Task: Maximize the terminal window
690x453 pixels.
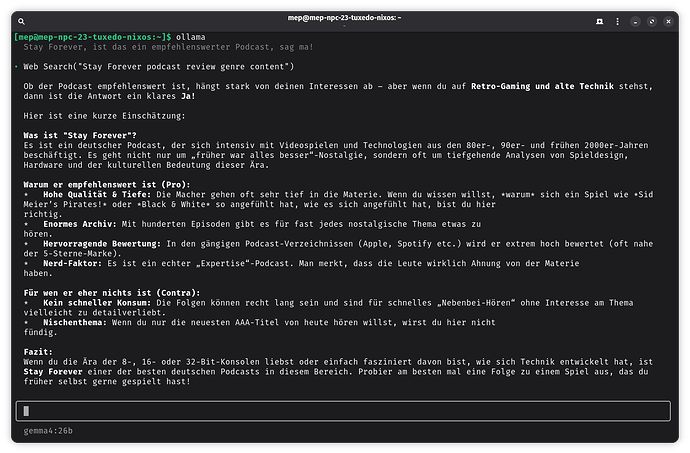Action: [x=652, y=22]
